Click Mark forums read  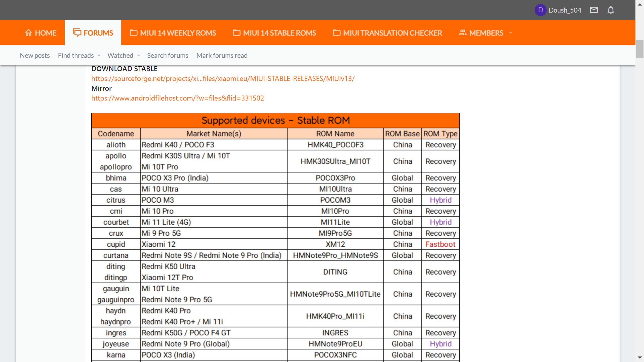click(222, 56)
